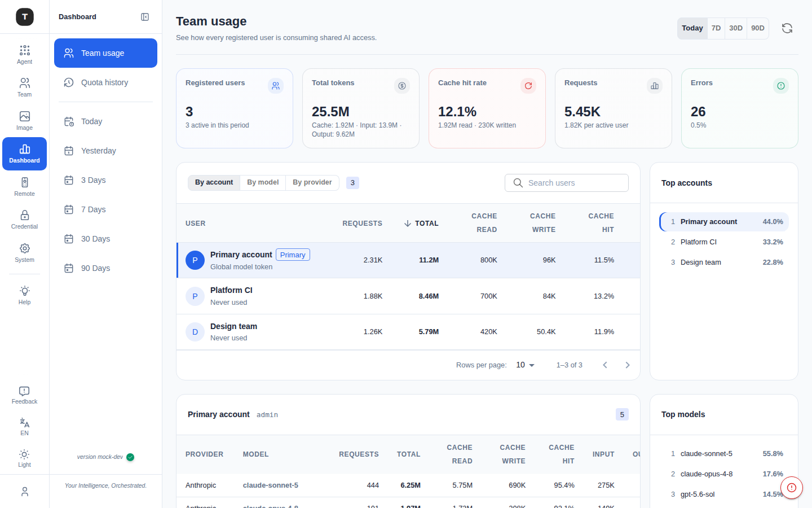Viewport: 812px width, 508px height.
Task: Sort the table by TOTAL column
Action: pyautogui.click(x=421, y=224)
